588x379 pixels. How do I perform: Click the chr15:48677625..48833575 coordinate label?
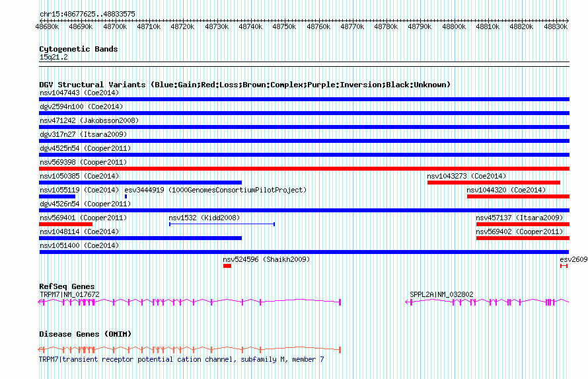point(87,14)
